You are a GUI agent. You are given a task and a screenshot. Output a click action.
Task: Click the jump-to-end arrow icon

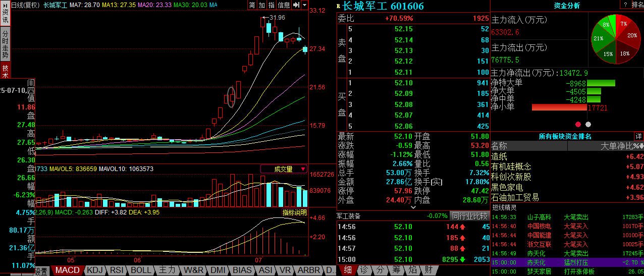296,5
